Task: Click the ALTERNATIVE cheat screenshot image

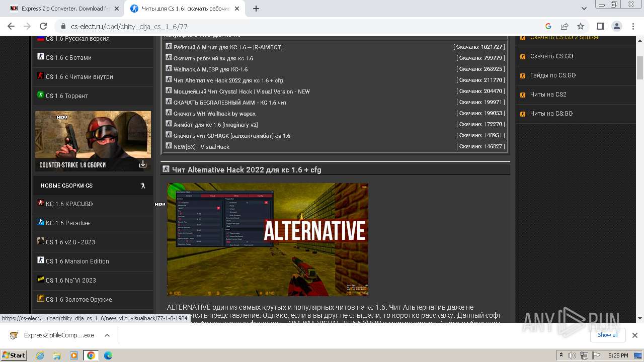Action: [x=268, y=239]
